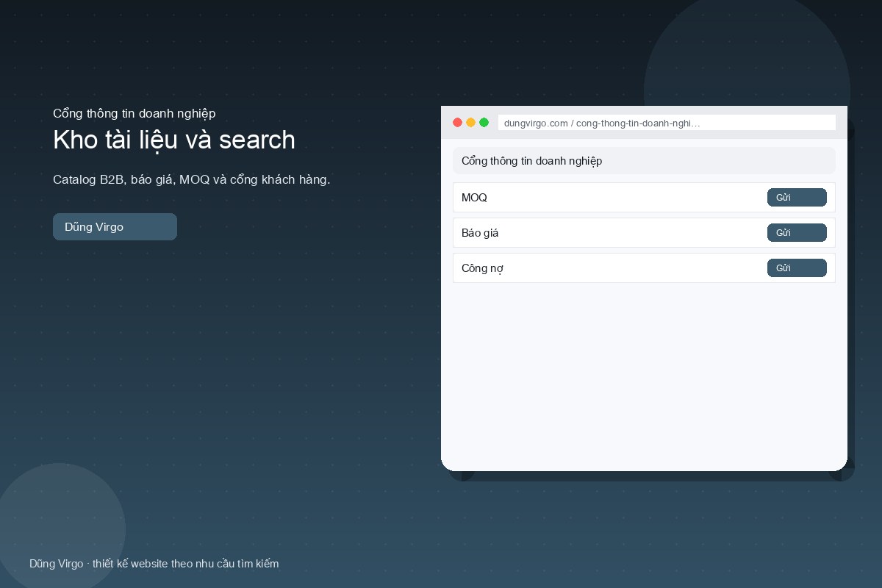This screenshot has height=588, width=882.
Task: Click Gửi button in the Công nợ row
Action: [x=797, y=268]
